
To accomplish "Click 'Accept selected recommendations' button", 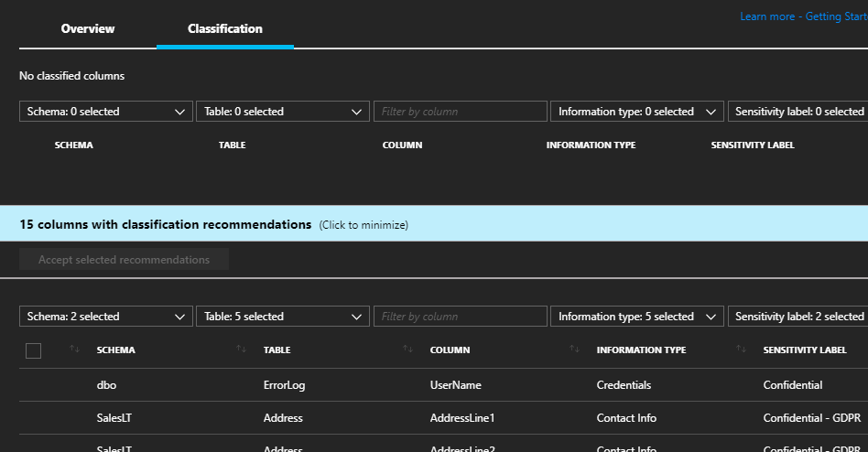I will pos(124,260).
